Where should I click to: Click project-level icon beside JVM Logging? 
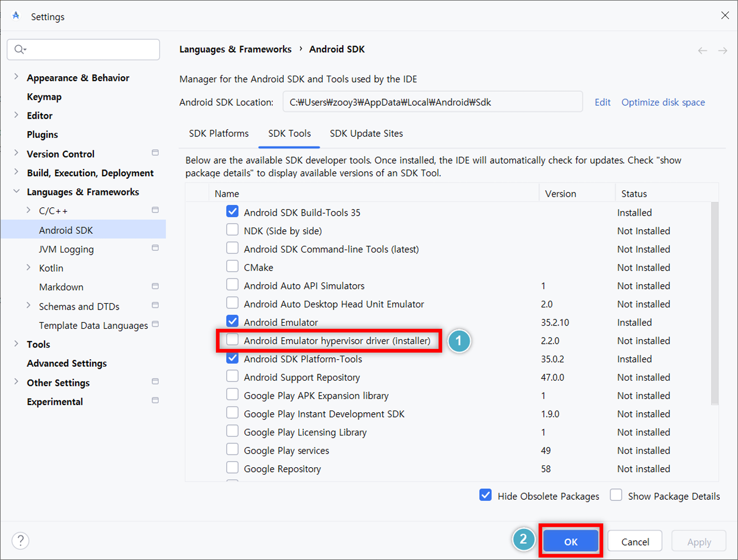click(x=155, y=248)
